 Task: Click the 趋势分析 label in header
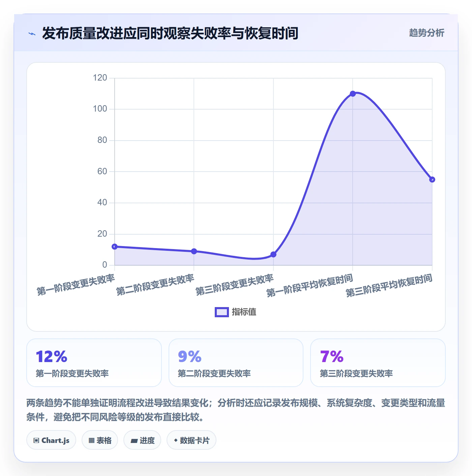coord(426,33)
